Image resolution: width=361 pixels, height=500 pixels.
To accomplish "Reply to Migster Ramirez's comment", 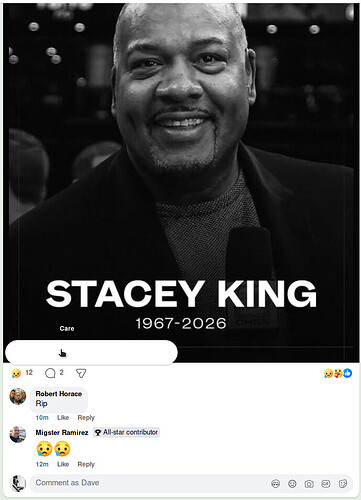I will tap(86, 464).
